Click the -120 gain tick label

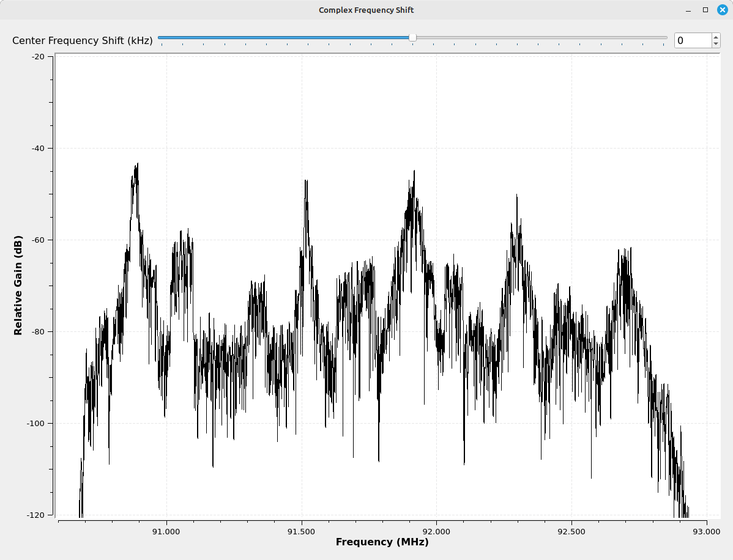[x=36, y=515]
